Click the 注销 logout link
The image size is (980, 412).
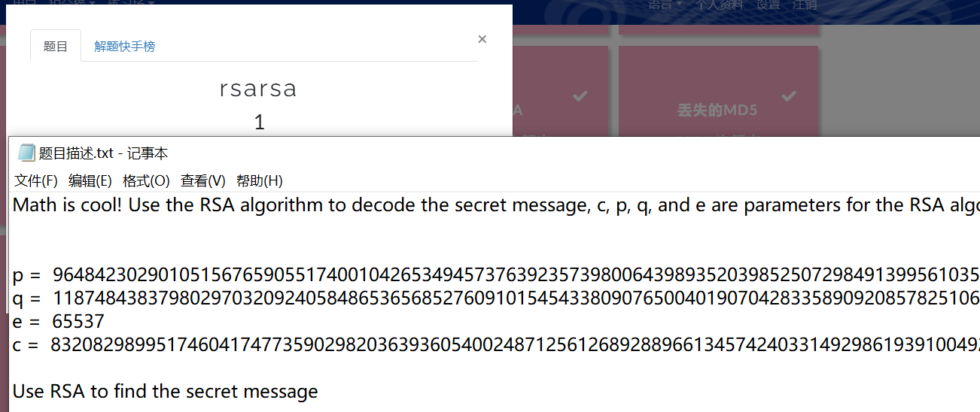point(805,5)
